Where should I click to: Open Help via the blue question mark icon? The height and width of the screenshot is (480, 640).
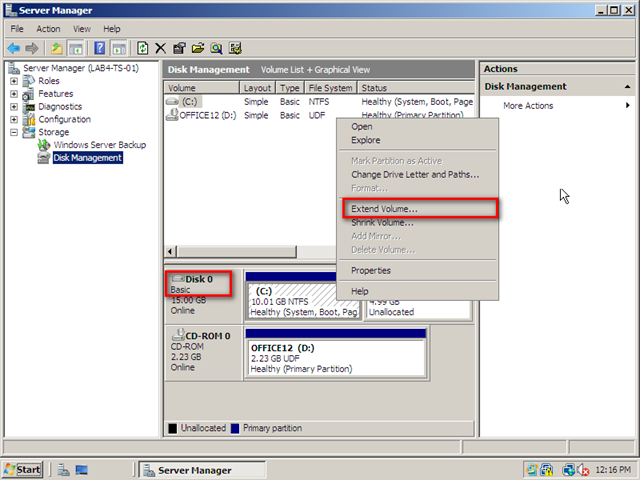(x=99, y=49)
